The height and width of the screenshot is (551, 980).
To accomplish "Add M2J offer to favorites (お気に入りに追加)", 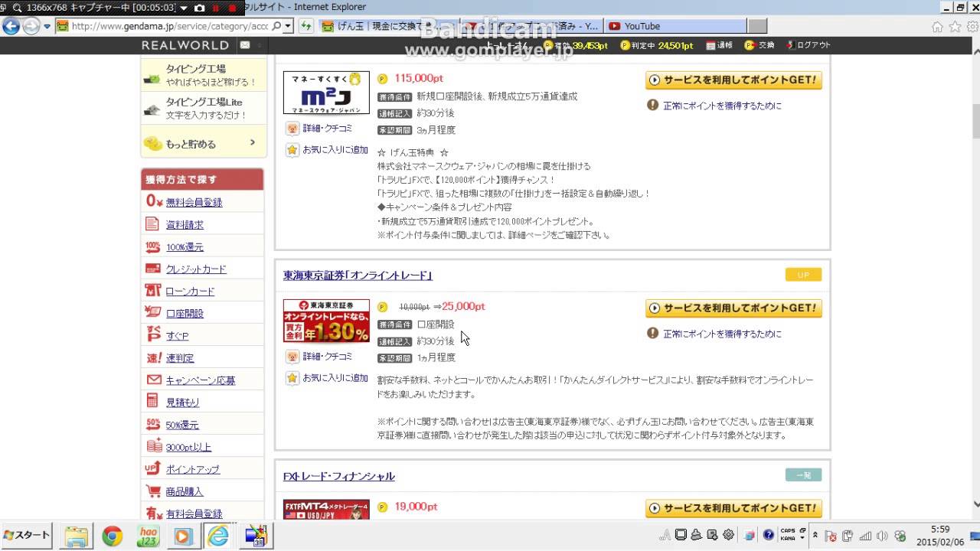I will [335, 150].
